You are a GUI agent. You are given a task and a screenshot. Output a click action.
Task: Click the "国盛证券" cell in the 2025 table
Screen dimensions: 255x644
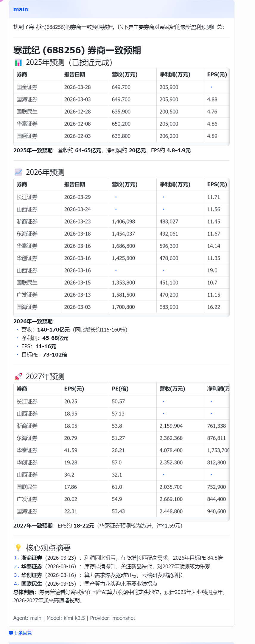coord(27,136)
